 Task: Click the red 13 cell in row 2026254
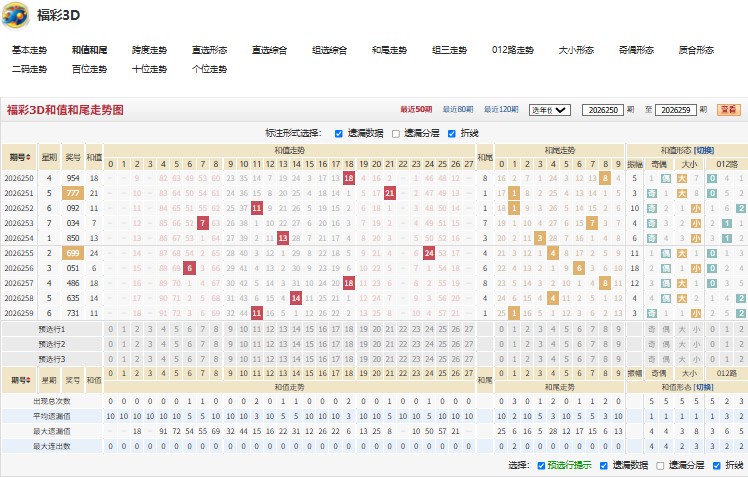[283, 238]
